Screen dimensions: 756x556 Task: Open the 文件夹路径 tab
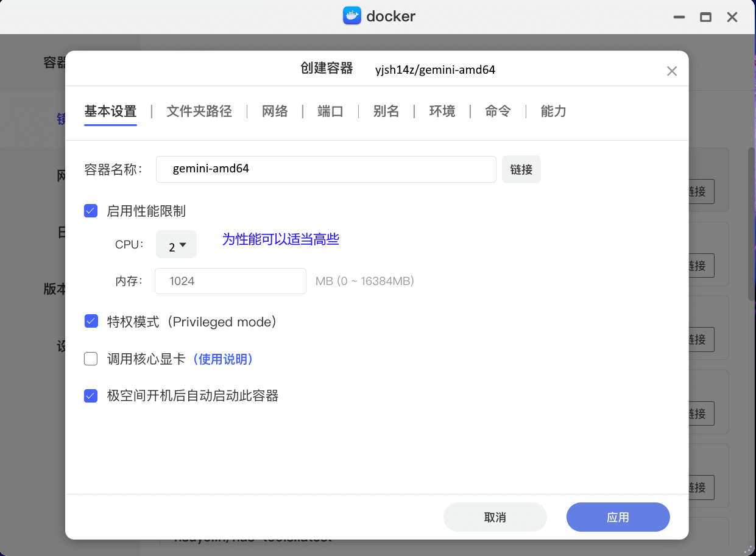point(199,111)
